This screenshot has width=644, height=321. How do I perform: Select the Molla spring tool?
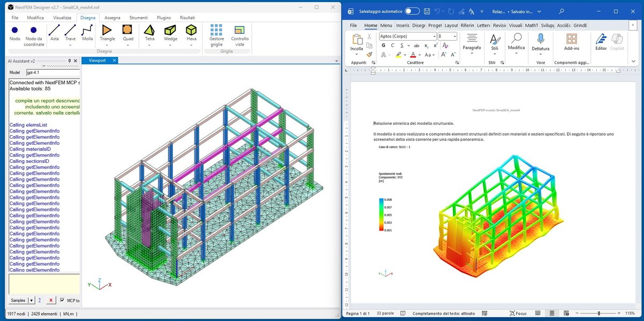87,34
